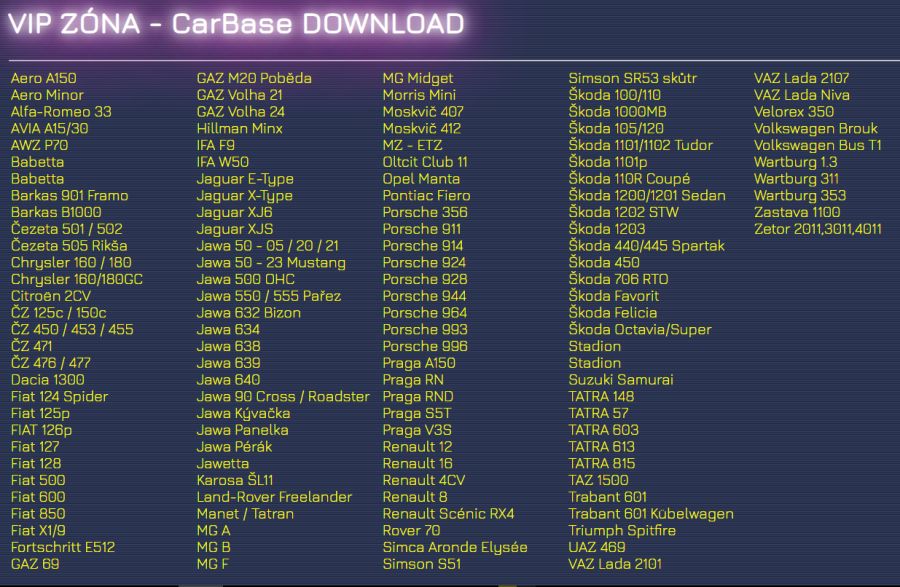Open Zetor 2011,3011,4011 link
900x587 pixels.
(x=817, y=229)
